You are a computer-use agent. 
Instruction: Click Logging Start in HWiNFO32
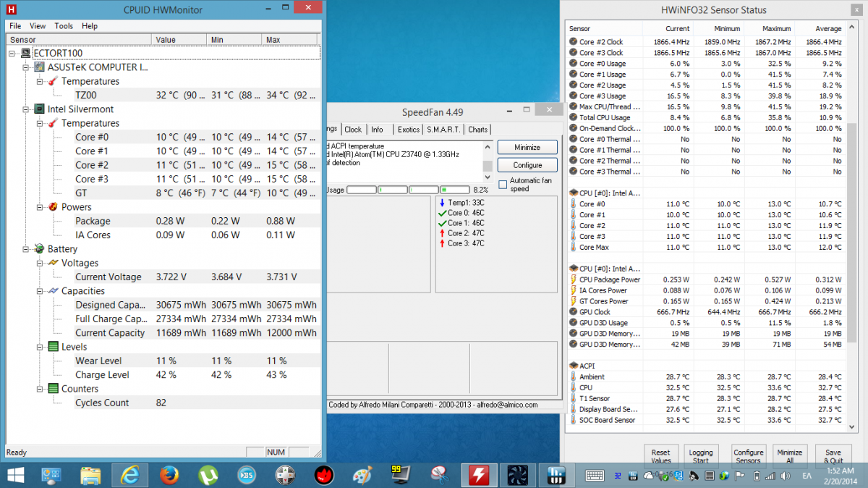[x=700, y=455]
